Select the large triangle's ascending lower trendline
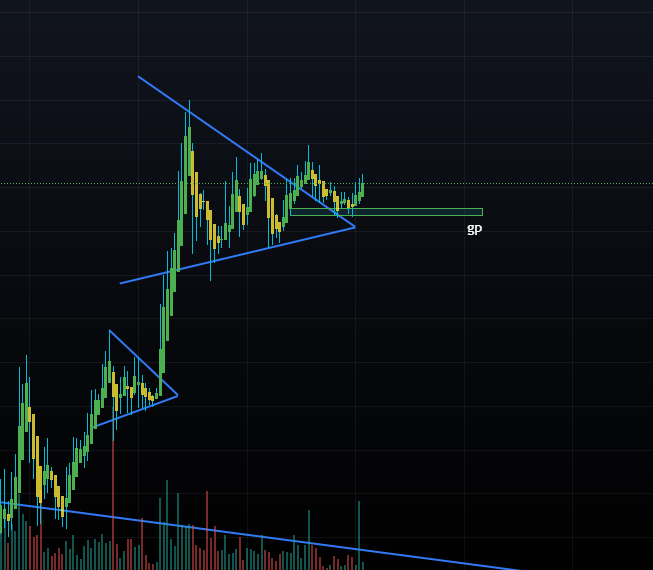This screenshot has width=653, height=570. pyautogui.click(x=237, y=255)
